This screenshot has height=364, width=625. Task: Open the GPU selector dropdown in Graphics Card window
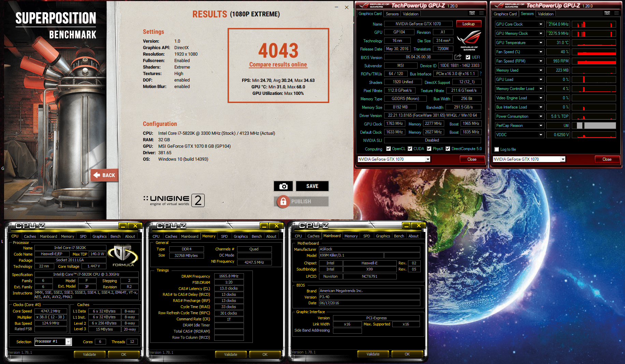[427, 159]
